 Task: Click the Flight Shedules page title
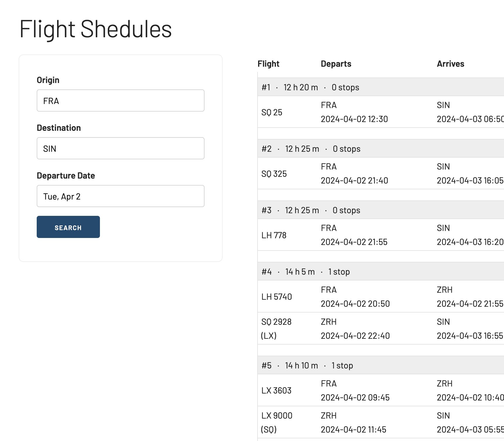click(x=95, y=28)
